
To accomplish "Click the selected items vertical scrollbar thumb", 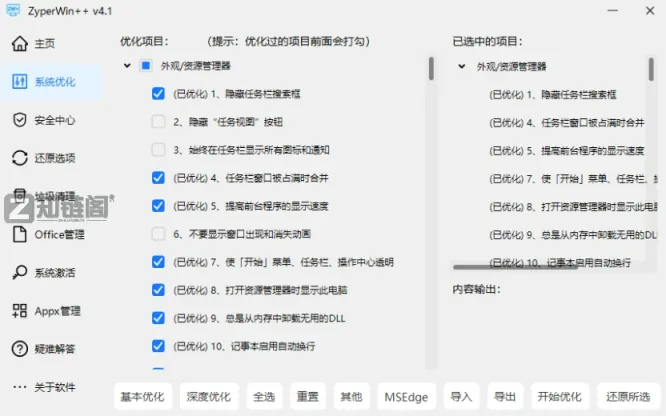I will (x=651, y=69).
